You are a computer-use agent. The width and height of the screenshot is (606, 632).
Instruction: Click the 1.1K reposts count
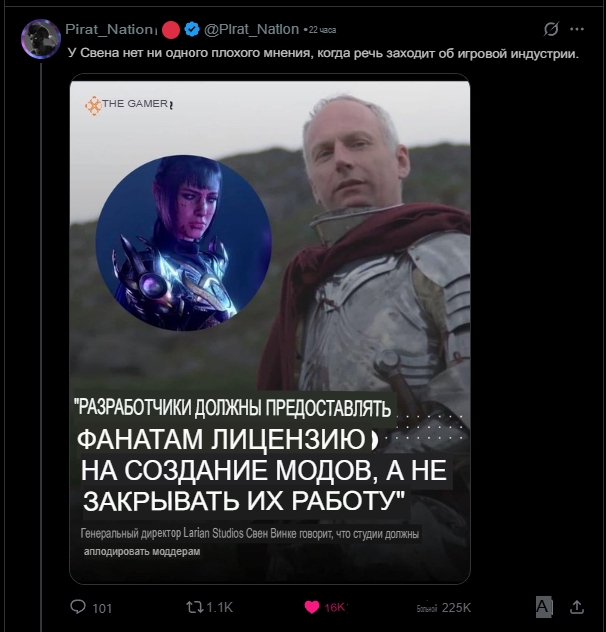click(220, 607)
